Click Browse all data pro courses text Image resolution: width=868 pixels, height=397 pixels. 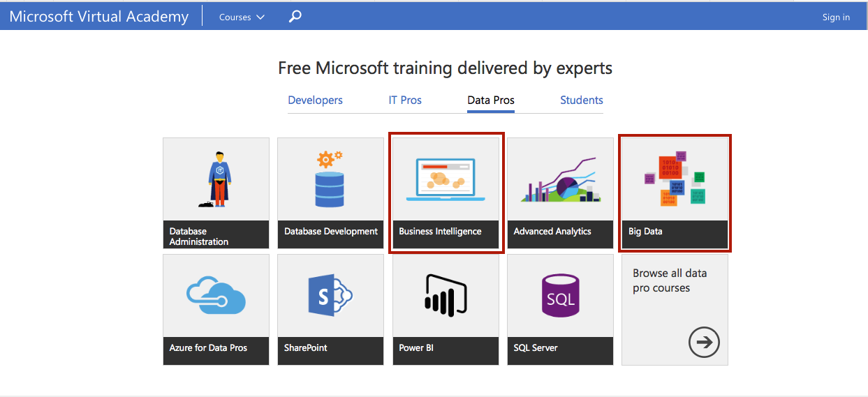pyautogui.click(x=670, y=280)
